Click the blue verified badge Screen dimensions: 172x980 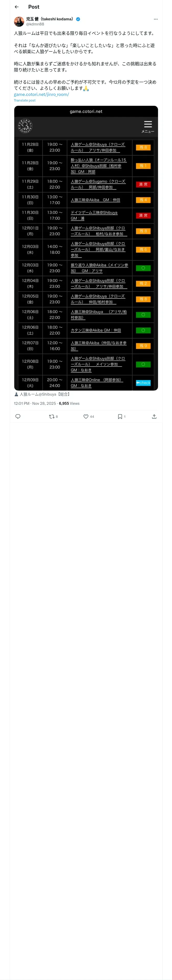click(78, 19)
